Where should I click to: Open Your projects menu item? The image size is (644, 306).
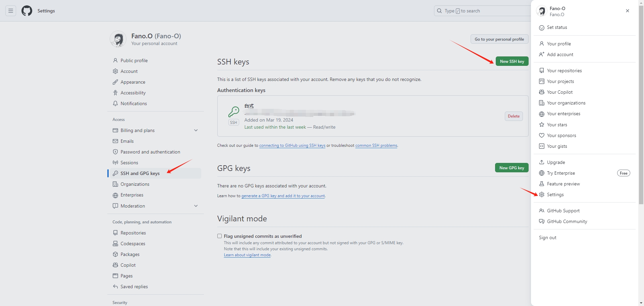click(x=584, y=81)
